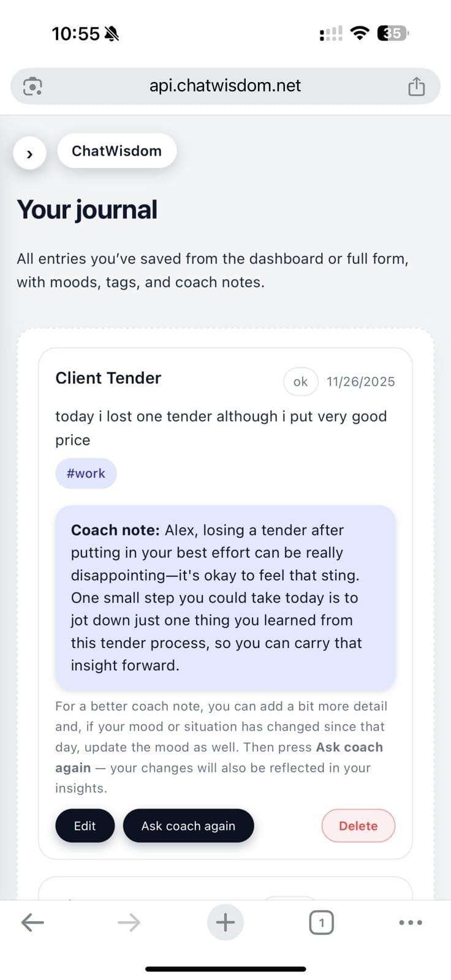Tap the browser back arrow
Viewport: 451px width, 980px height.
coord(32,922)
